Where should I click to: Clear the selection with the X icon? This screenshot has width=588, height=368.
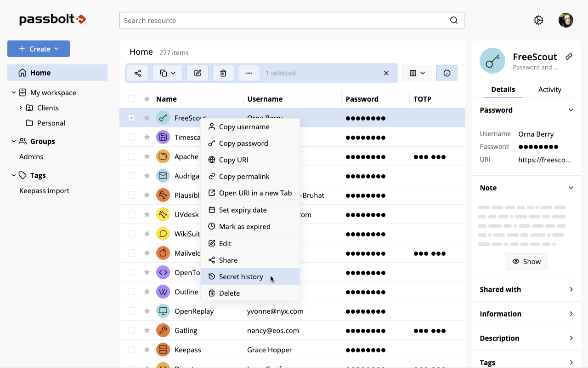coord(386,73)
